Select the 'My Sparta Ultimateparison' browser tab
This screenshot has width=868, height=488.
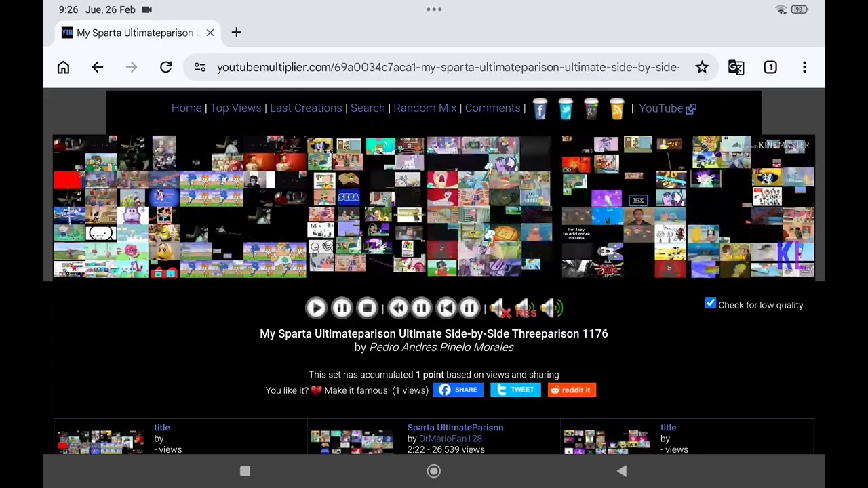coord(138,33)
